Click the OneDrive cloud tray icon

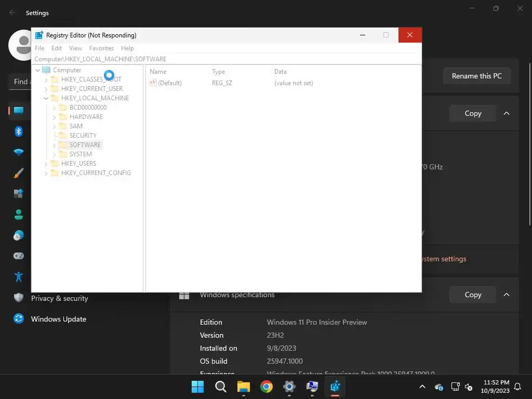point(438,387)
